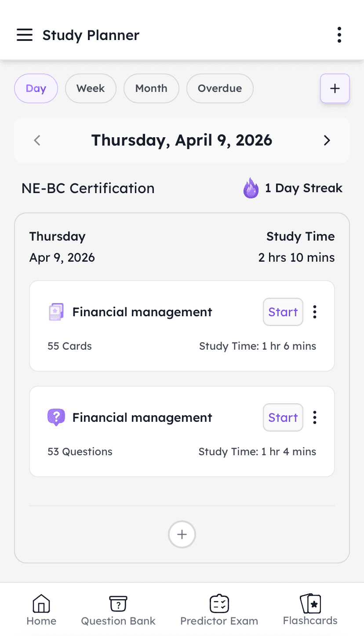Show Overdue tasks
Screen dimensions: 364x636
coord(220,88)
